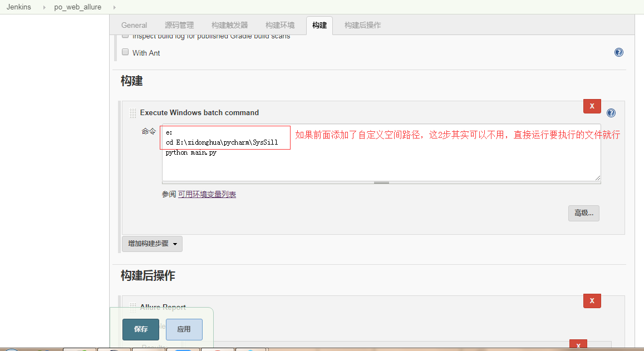Click the 'cd E:\zidonghua\pycharm\SysSill' line
The width and height of the screenshot is (644, 351).
pos(222,142)
